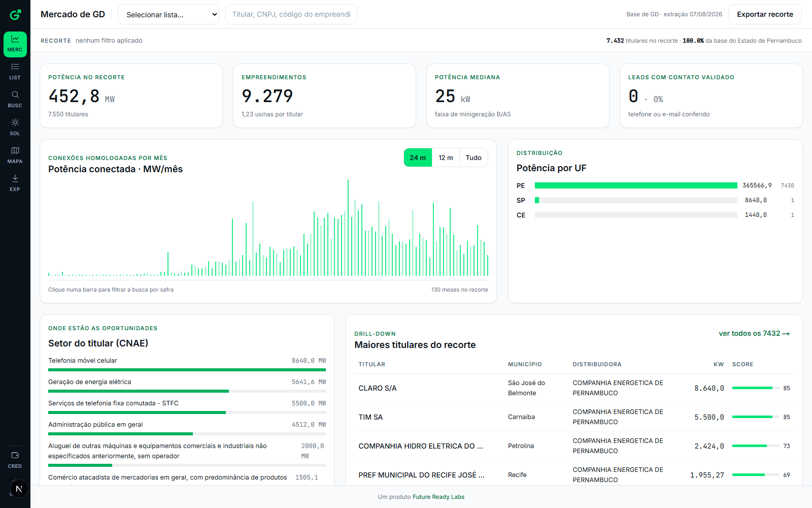The image size is (812, 508).
Task: Select the 24 m range toggle
Action: pyautogui.click(x=418, y=157)
